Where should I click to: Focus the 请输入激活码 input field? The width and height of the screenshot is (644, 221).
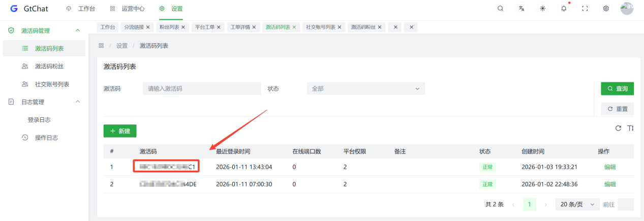point(202,88)
